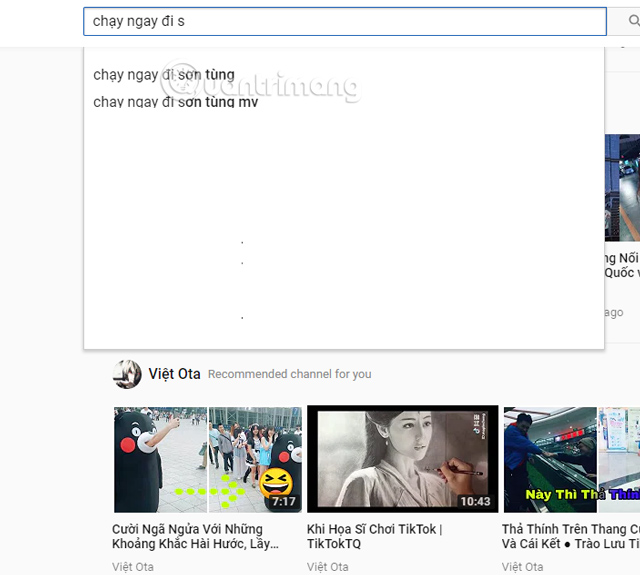Click the magnifier search button
The image size is (640, 575).
[633, 20]
